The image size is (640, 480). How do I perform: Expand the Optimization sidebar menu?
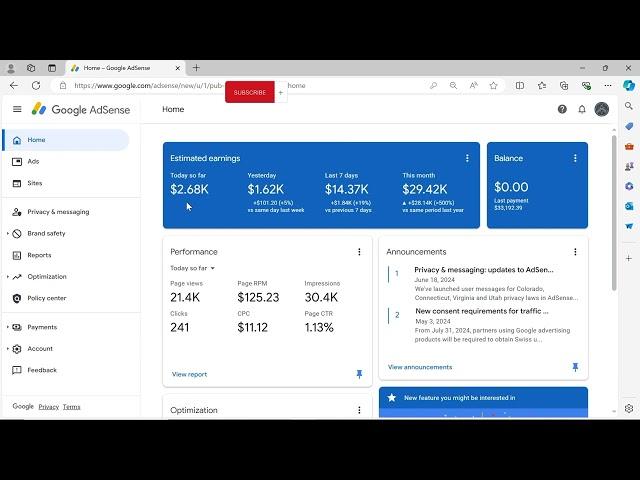pyautogui.click(x=8, y=277)
